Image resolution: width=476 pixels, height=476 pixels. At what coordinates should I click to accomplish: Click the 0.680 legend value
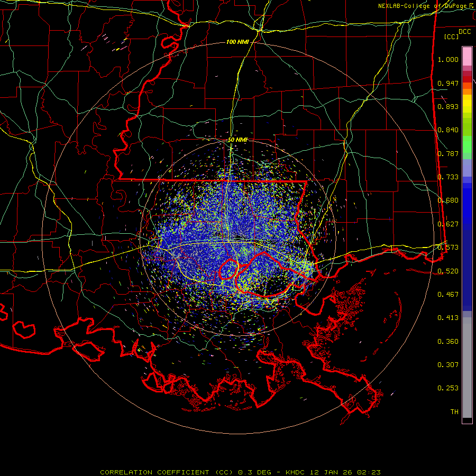coord(448,200)
